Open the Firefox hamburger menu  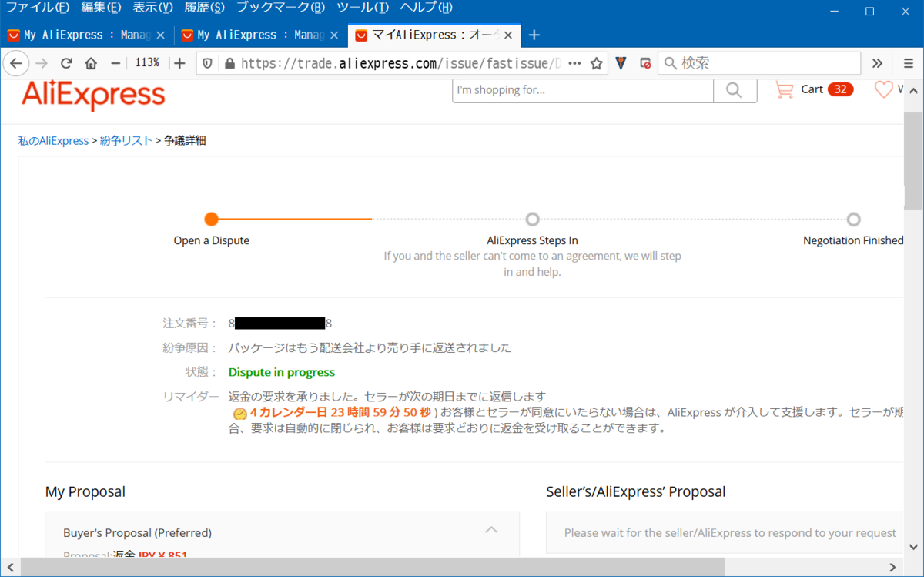908,63
